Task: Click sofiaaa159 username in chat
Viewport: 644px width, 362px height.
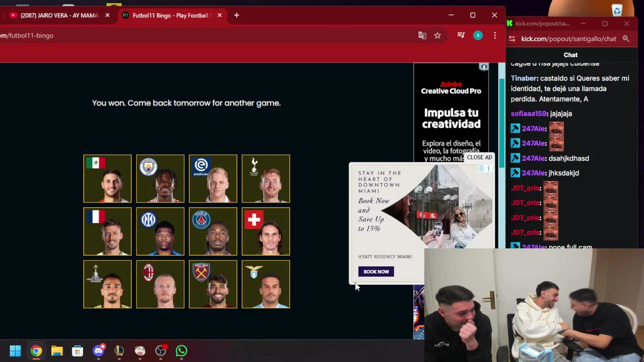Action: tap(529, 114)
